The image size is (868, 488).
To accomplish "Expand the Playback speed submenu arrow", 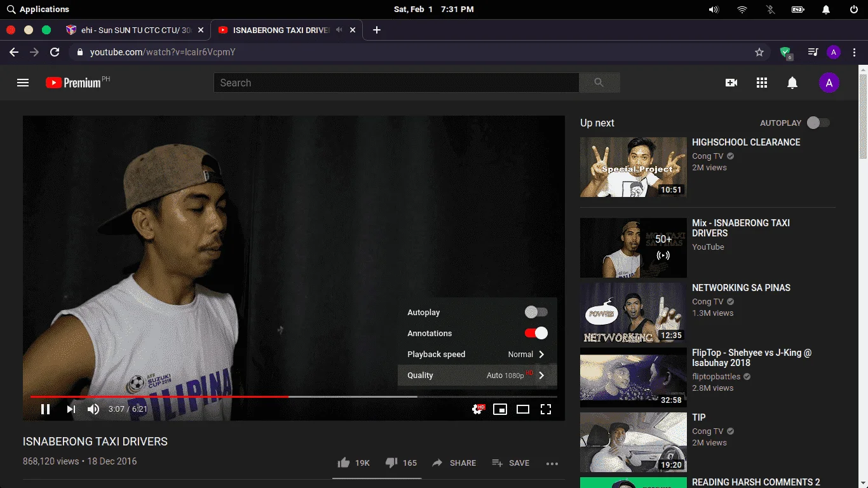I will [x=541, y=355].
